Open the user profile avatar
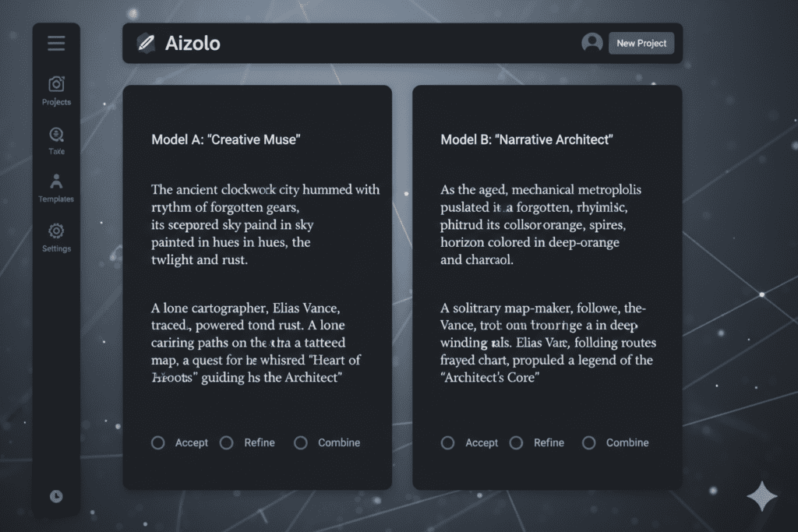798x532 pixels. coord(592,43)
